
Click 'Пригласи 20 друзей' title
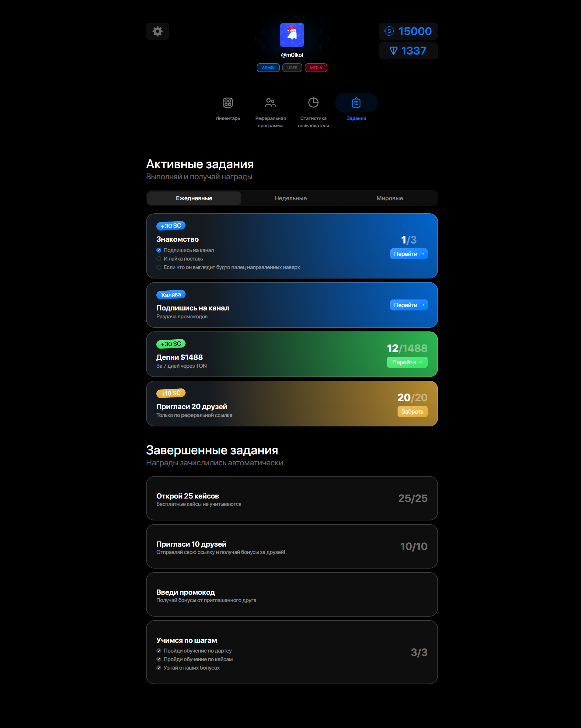[192, 407]
